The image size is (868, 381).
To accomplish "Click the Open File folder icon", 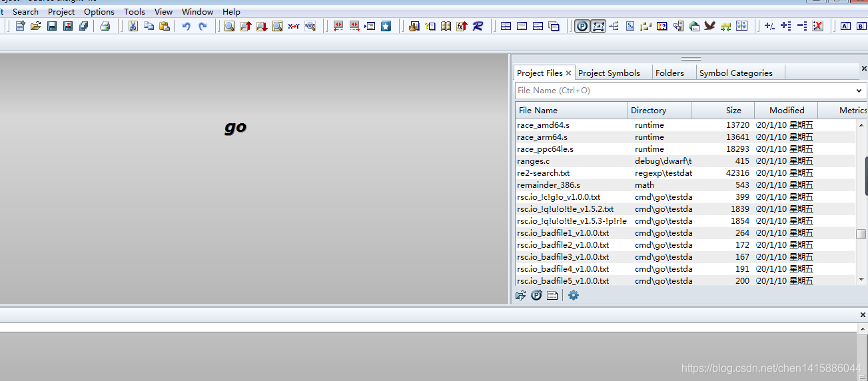I will pyautogui.click(x=36, y=26).
